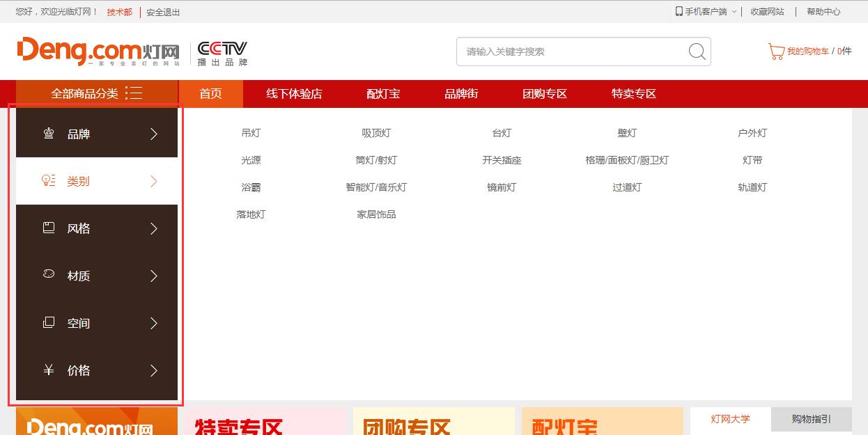Viewport: 868px width, 435px height.
Task: Expand the 风格 category chevron
Action: point(154,228)
